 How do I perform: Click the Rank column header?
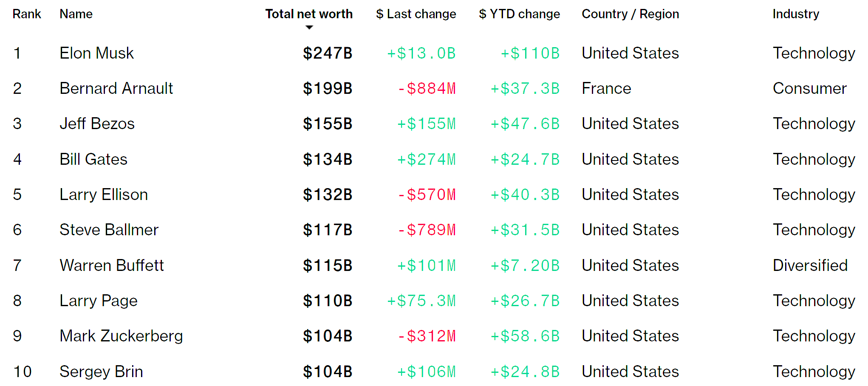(27, 14)
